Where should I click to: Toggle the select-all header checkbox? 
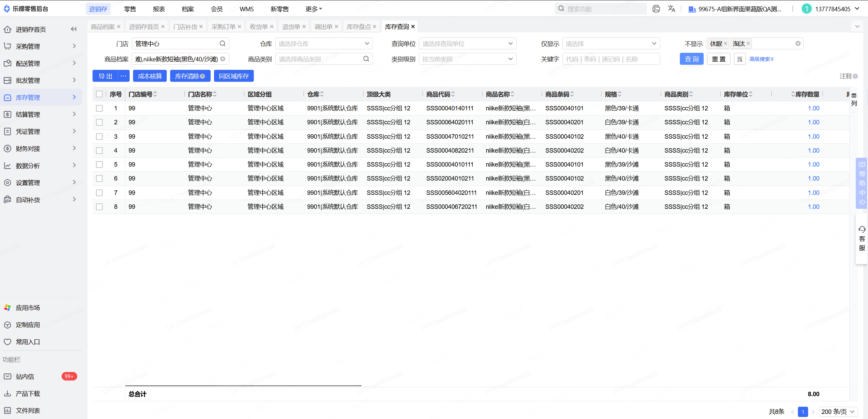coord(99,94)
